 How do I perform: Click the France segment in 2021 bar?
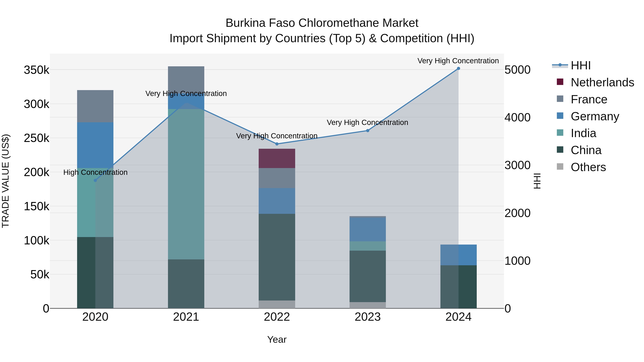click(x=186, y=80)
